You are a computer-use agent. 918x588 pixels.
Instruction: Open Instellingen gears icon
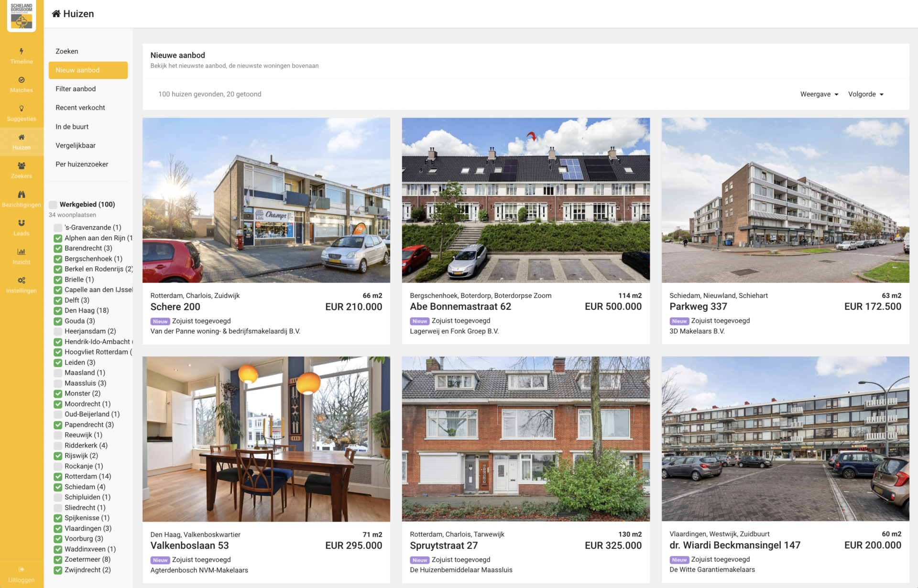pyautogui.click(x=22, y=281)
